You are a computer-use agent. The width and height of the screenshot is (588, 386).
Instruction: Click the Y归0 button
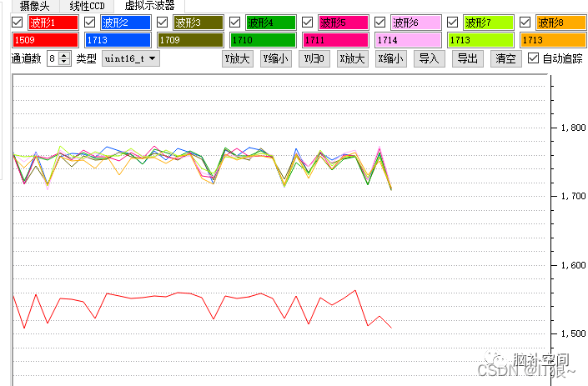314,59
